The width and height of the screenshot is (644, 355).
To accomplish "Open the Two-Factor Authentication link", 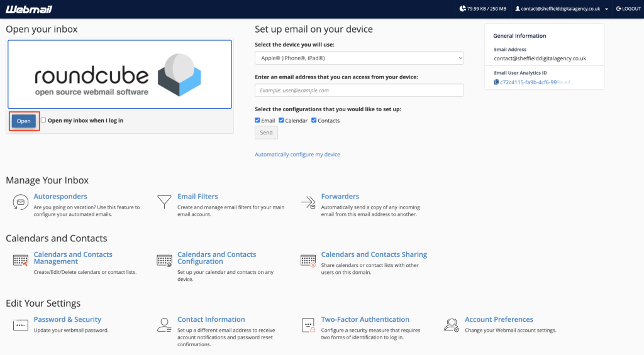I will [x=365, y=319].
